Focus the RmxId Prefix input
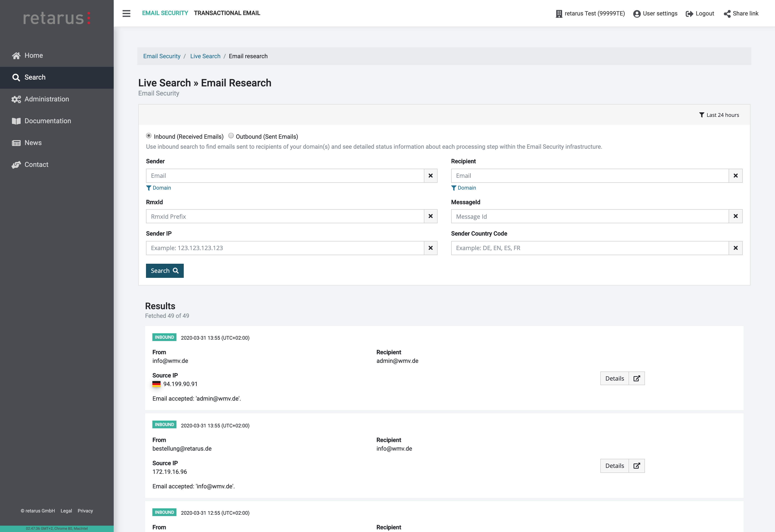Image resolution: width=775 pixels, height=532 pixels. [x=285, y=216]
